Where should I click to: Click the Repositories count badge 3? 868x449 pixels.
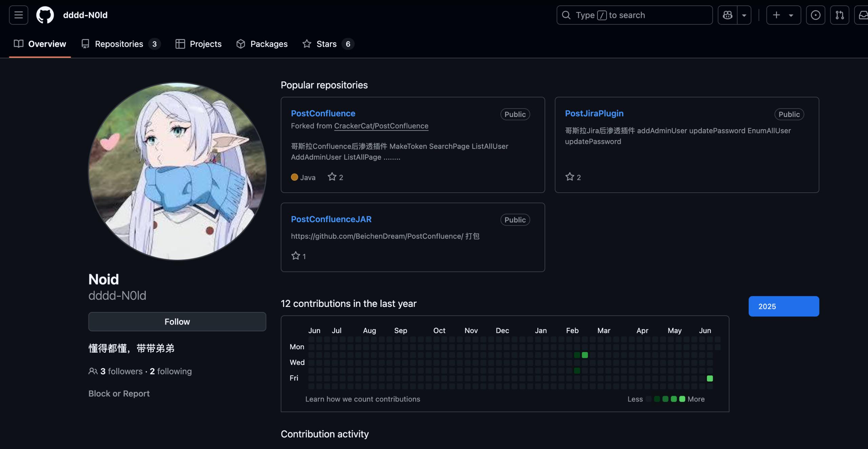pos(154,44)
